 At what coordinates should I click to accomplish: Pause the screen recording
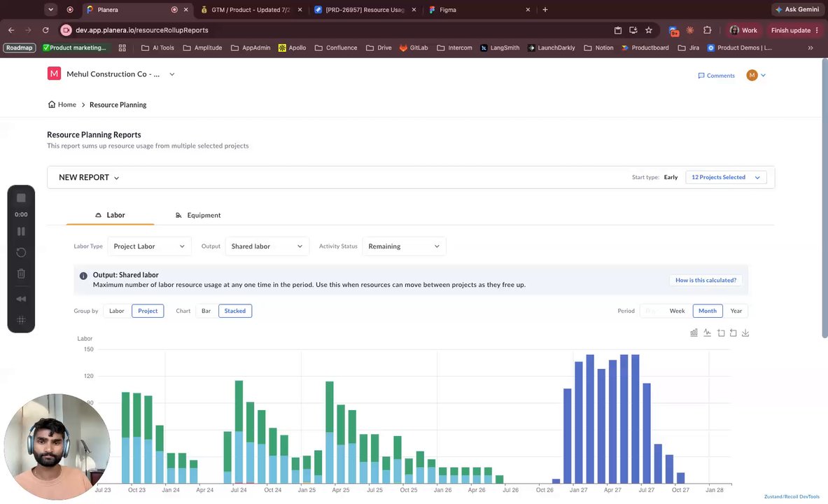pyautogui.click(x=21, y=232)
